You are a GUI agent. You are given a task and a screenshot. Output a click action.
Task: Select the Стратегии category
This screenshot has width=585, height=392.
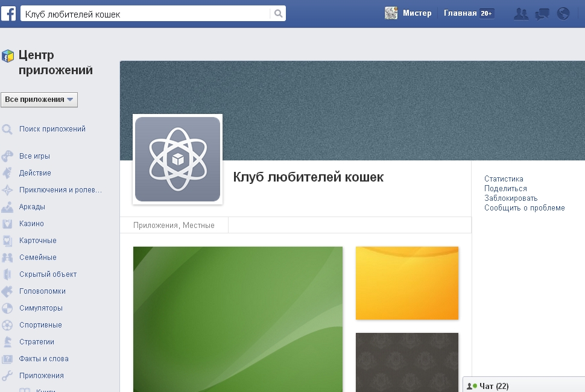click(37, 342)
